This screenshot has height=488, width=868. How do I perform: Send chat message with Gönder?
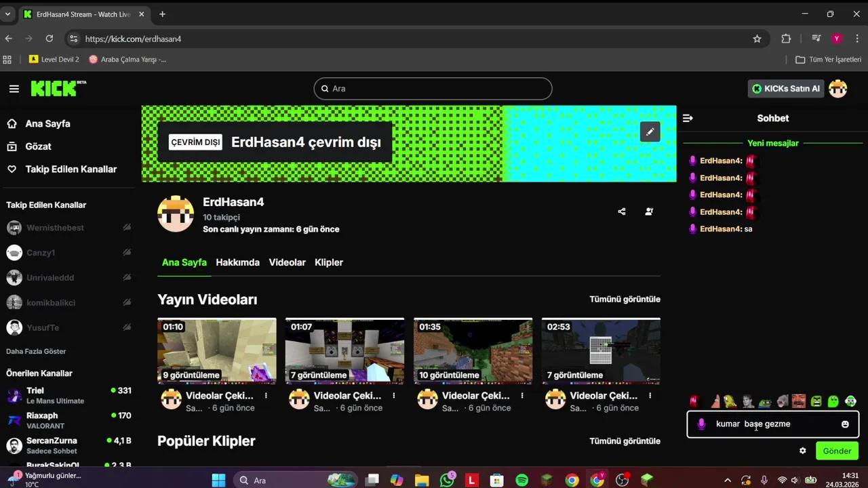point(837,451)
